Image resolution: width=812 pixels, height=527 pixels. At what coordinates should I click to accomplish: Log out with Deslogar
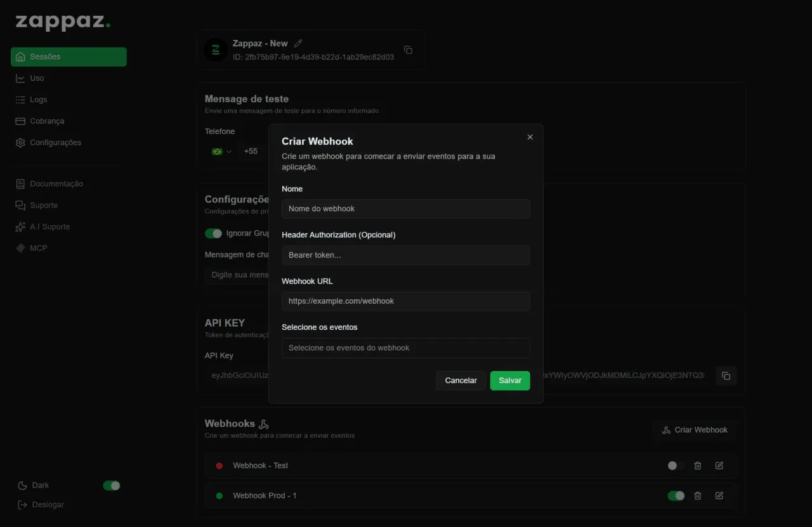48,505
